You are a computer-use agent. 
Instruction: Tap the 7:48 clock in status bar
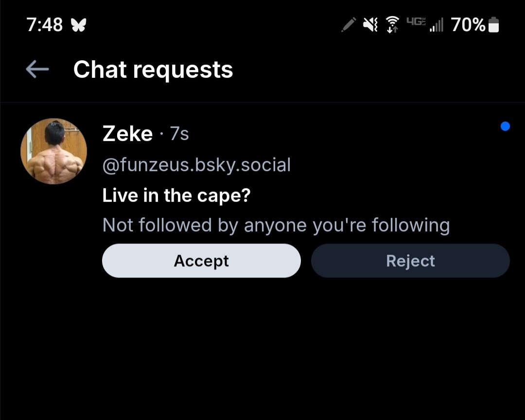(x=45, y=25)
